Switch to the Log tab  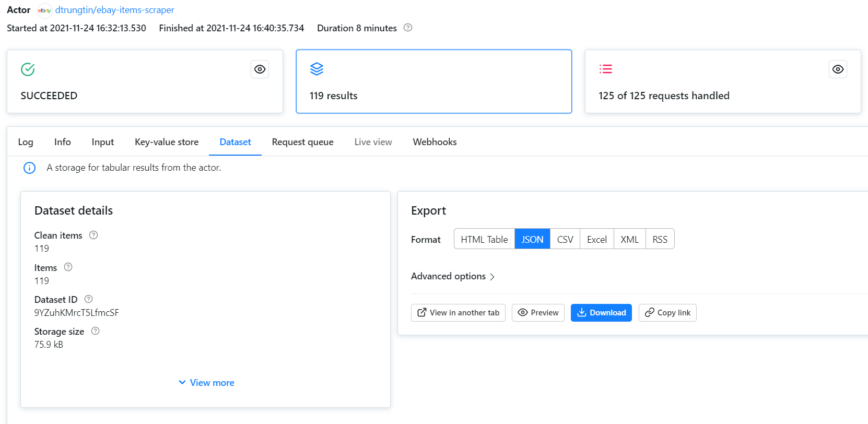(26, 142)
